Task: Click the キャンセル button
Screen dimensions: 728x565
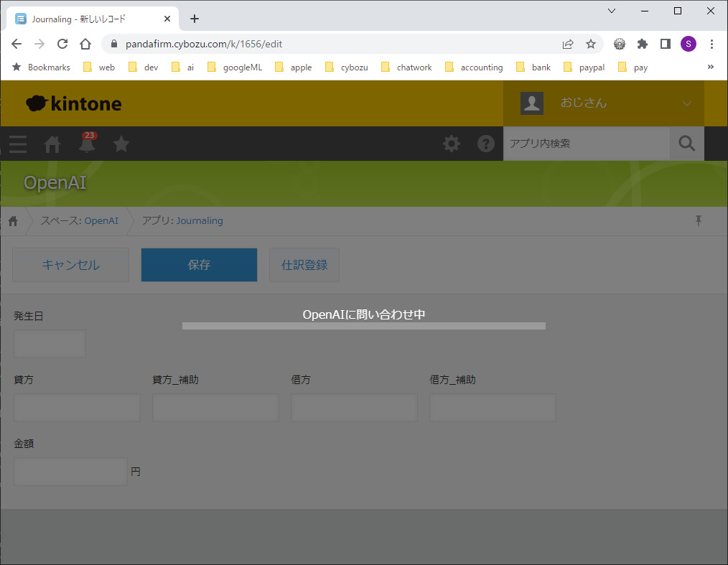Action: [x=70, y=265]
